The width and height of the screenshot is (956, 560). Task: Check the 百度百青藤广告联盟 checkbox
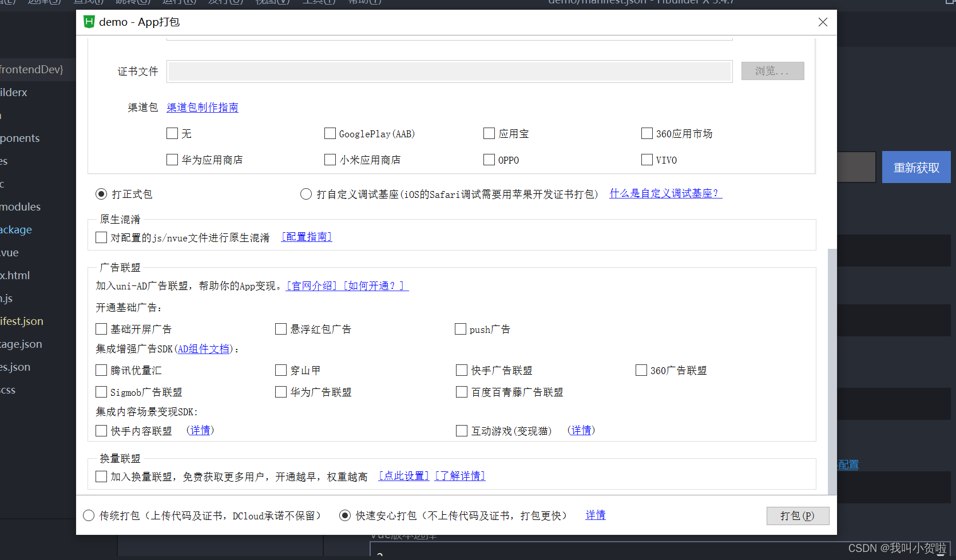462,392
